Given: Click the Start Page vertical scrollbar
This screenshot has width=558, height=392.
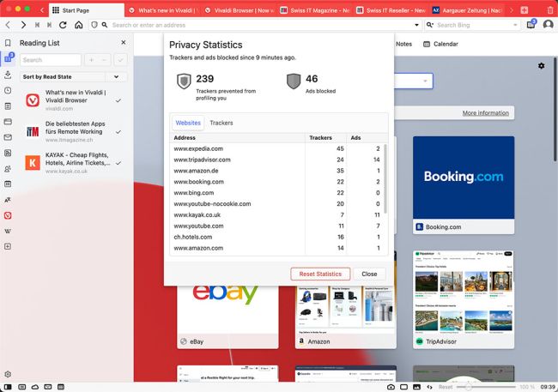Looking at the screenshot, I should pos(555,109).
